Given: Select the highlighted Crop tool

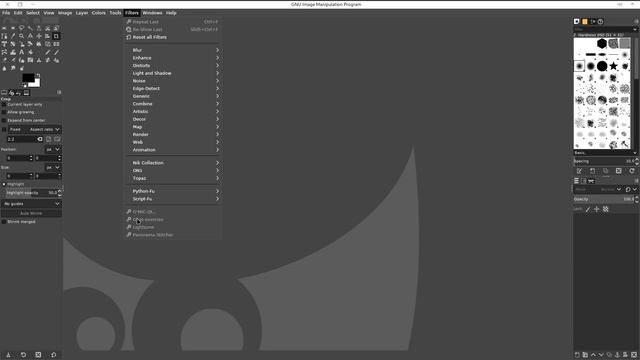Looking at the screenshot, I should (56, 36).
